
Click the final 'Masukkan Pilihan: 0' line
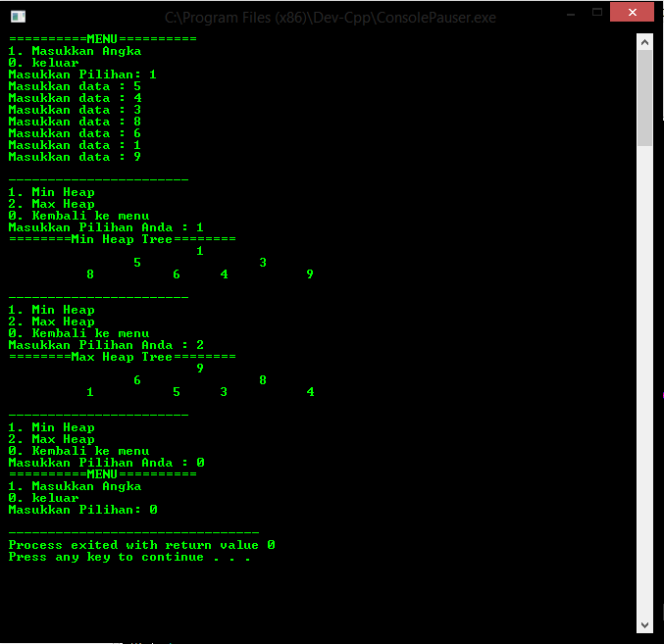83,510
